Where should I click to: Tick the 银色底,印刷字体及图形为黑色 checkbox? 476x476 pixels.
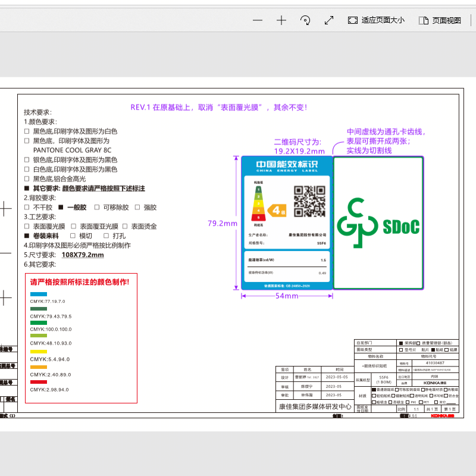tap(27, 159)
